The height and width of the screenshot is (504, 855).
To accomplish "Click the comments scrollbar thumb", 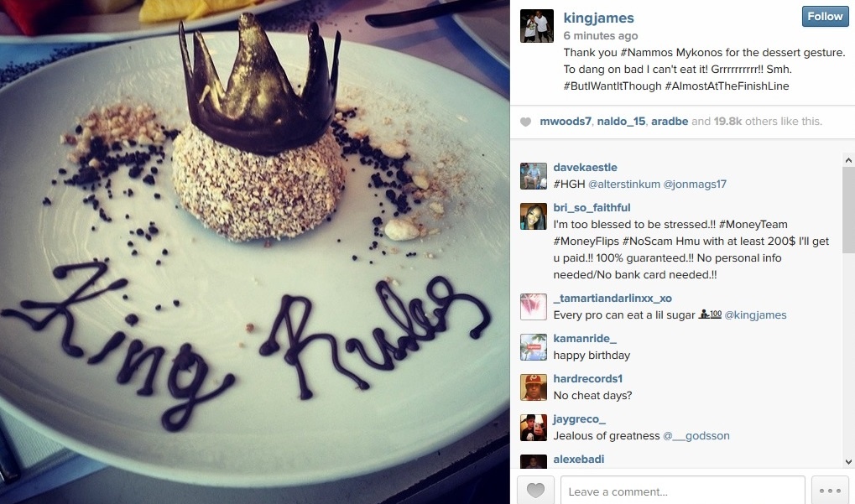I will 848,210.
